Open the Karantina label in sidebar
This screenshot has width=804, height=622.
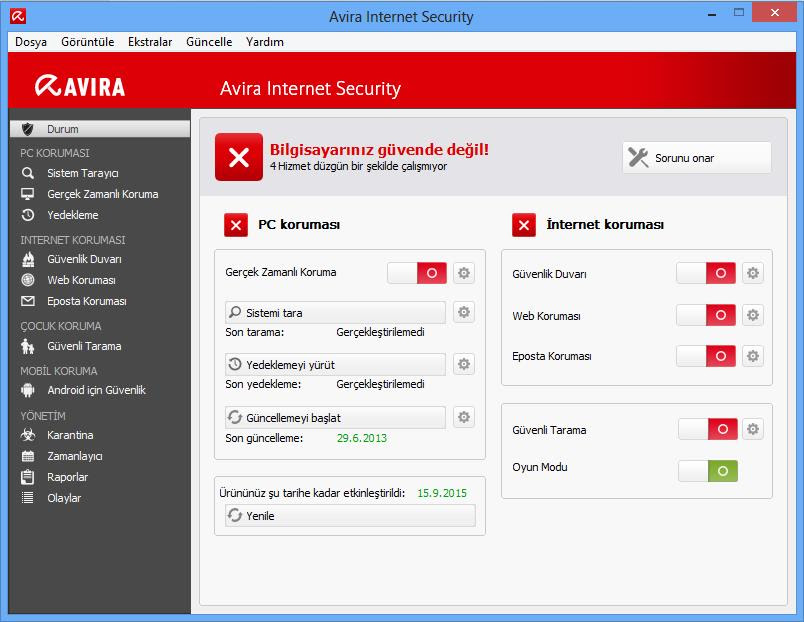[x=70, y=435]
